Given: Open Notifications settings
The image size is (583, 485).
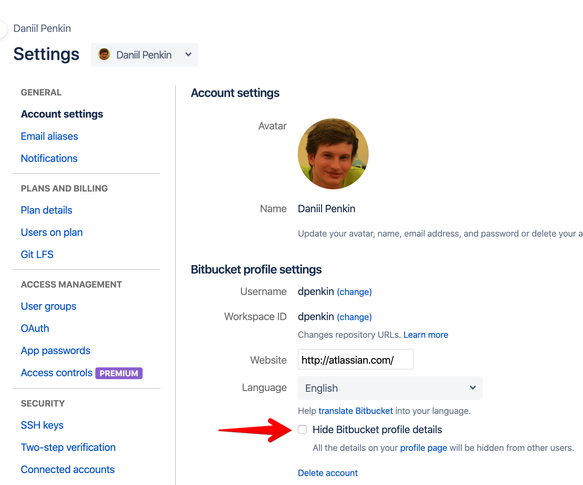Looking at the screenshot, I should pyautogui.click(x=49, y=158).
